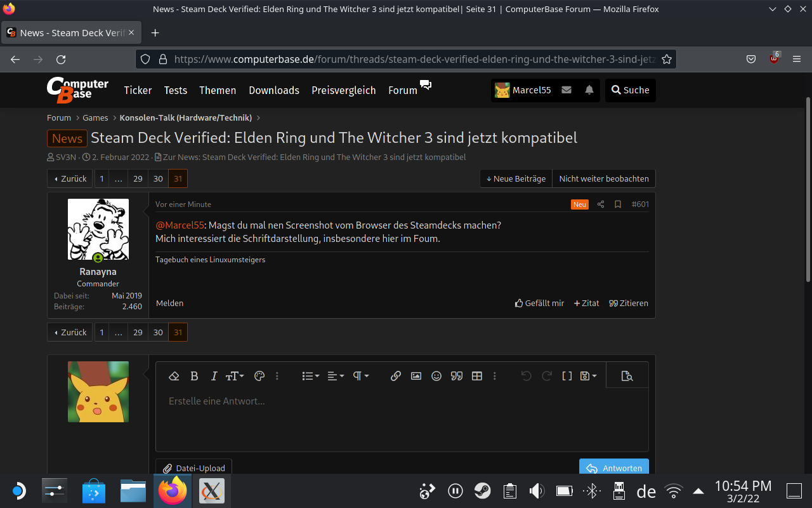Open the Marcel55 account menu
The width and height of the screenshot is (812, 508).
pyautogui.click(x=523, y=90)
